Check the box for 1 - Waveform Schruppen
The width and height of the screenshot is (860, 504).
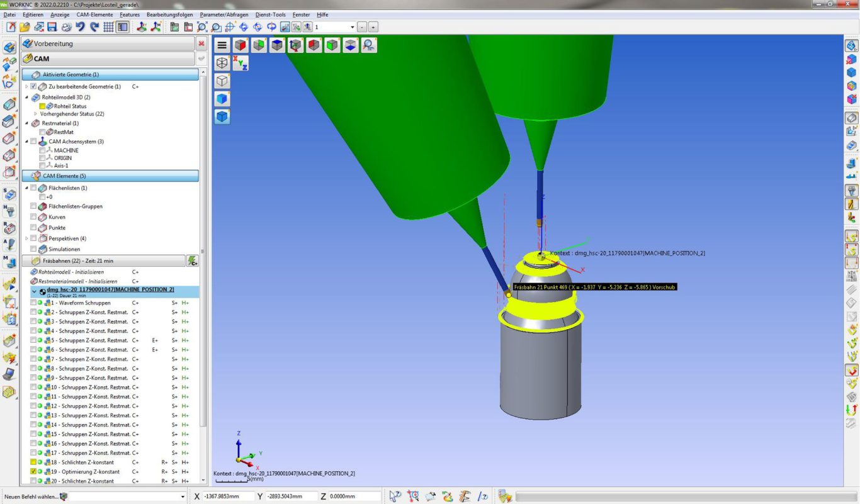(x=34, y=303)
